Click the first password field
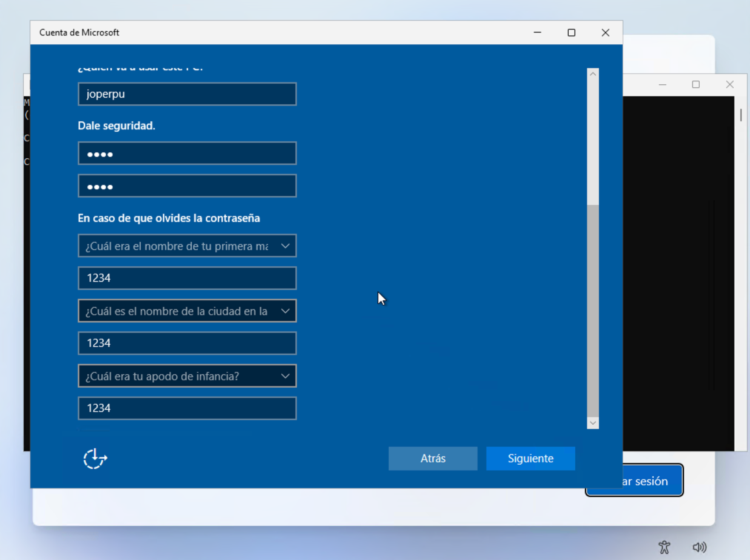 click(x=187, y=153)
